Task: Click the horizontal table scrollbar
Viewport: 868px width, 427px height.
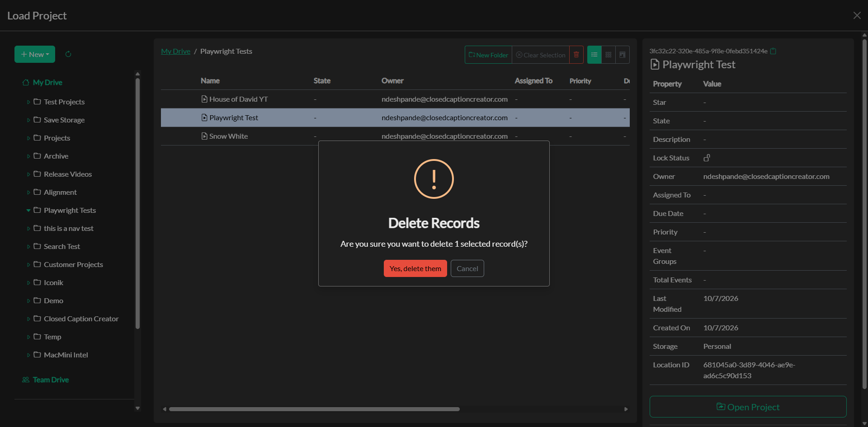Action: click(x=314, y=409)
